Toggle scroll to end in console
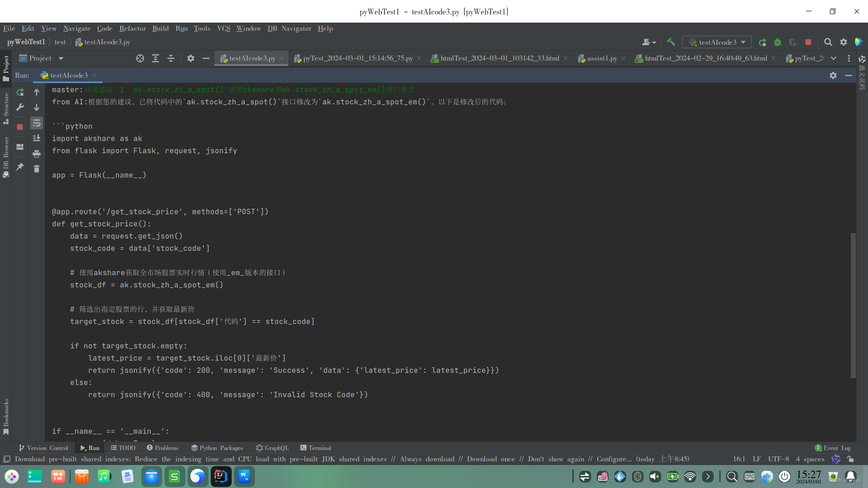Viewport: 868px width, 488px height. [x=37, y=138]
